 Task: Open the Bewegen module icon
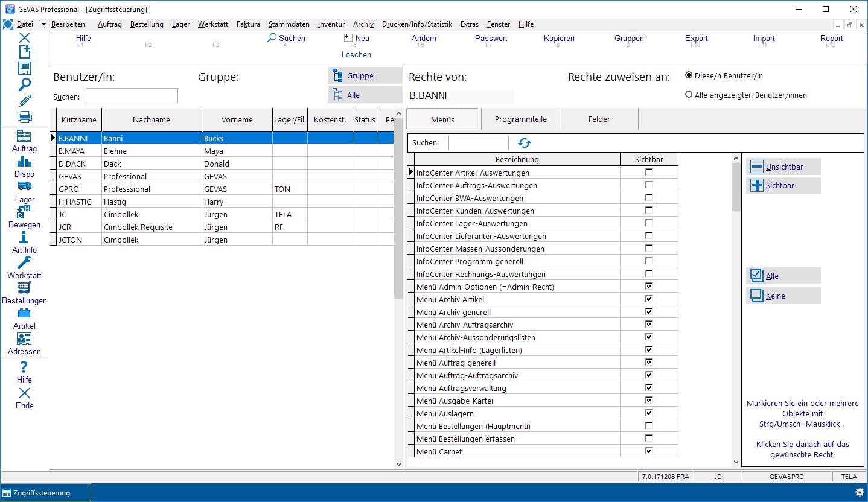click(24, 212)
